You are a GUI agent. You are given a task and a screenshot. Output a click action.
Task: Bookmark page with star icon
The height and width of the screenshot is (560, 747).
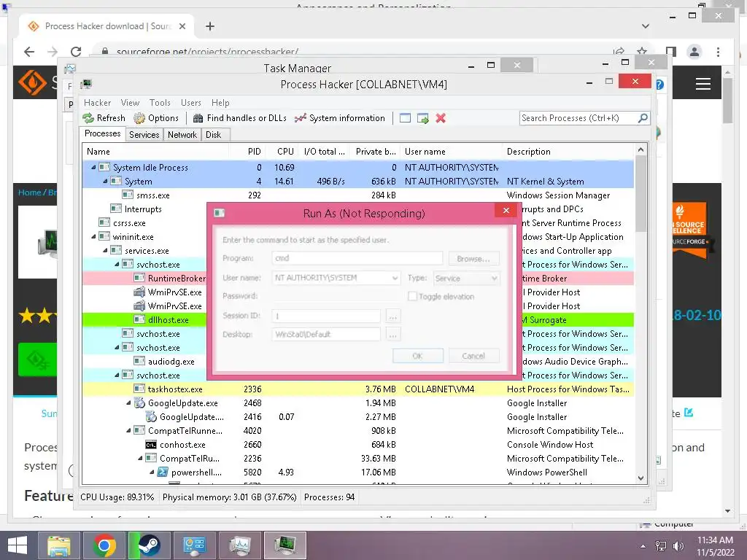pos(642,51)
